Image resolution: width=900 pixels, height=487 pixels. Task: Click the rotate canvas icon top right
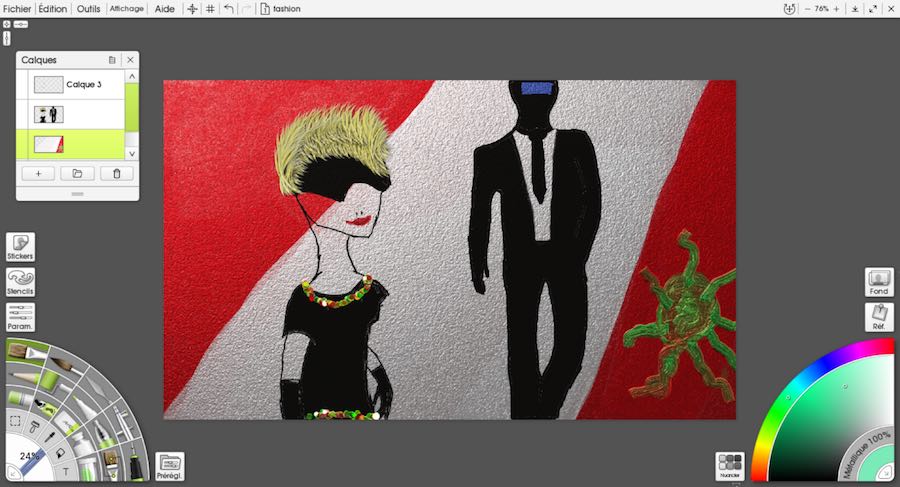click(789, 9)
